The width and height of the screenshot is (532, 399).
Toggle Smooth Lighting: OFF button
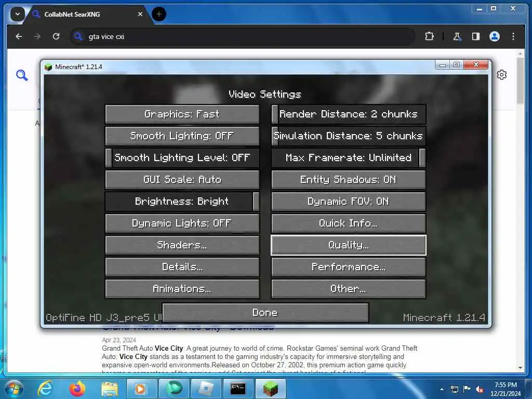pyautogui.click(x=182, y=136)
